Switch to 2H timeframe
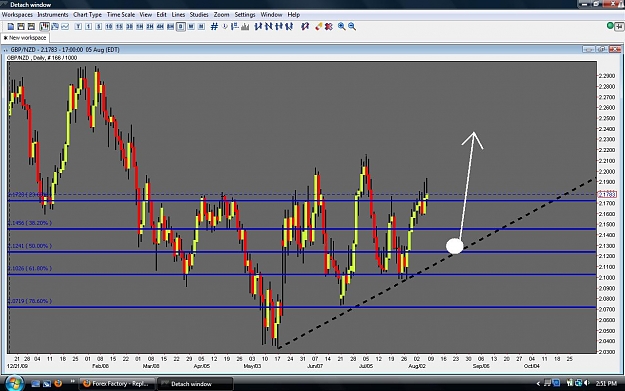The width and height of the screenshot is (625, 391). 150,27
